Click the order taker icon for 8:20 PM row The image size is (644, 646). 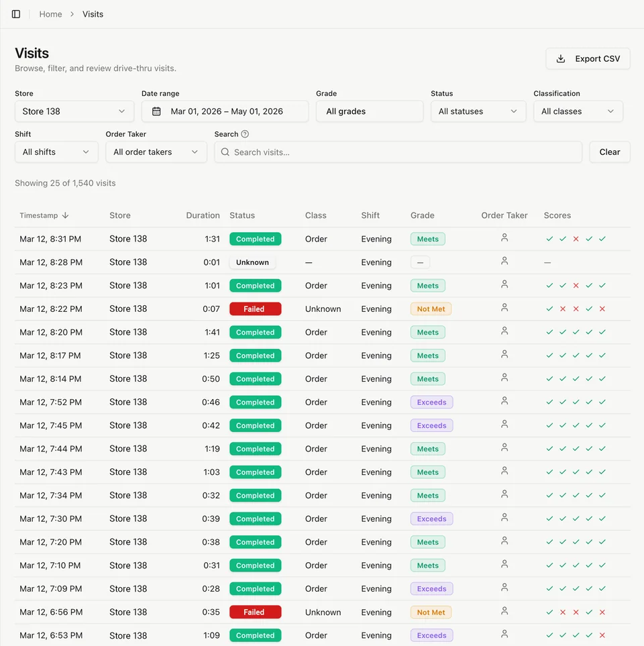click(504, 331)
